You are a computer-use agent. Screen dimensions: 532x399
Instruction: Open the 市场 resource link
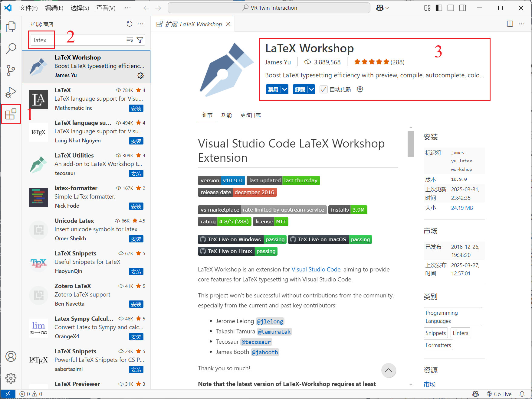(429, 384)
